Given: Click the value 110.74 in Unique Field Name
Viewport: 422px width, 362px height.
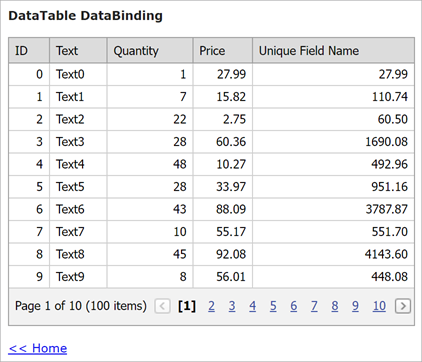Looking at the screenshot, I should point(333,97).
